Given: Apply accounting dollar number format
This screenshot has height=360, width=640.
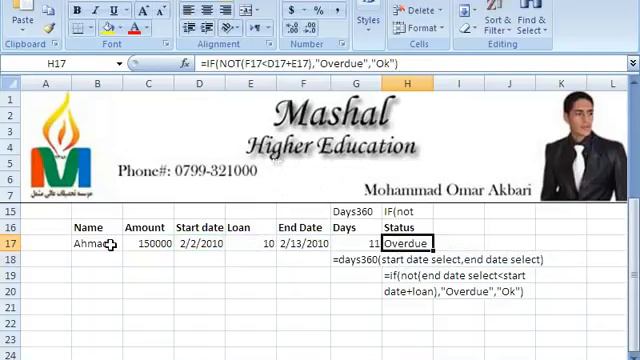Looking at the screenshot, I should pos(291,10).
